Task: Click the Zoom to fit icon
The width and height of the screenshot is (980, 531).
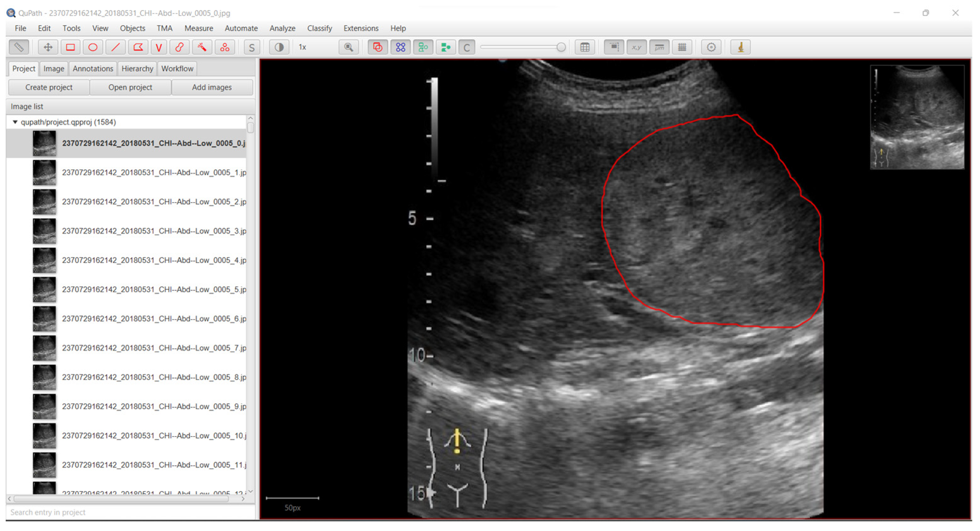Action: click(x=348, y=47)
